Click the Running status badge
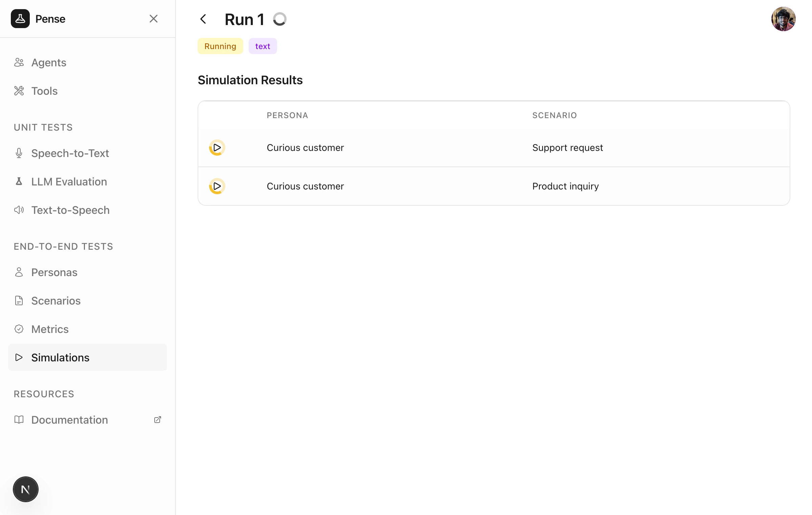 220,46
